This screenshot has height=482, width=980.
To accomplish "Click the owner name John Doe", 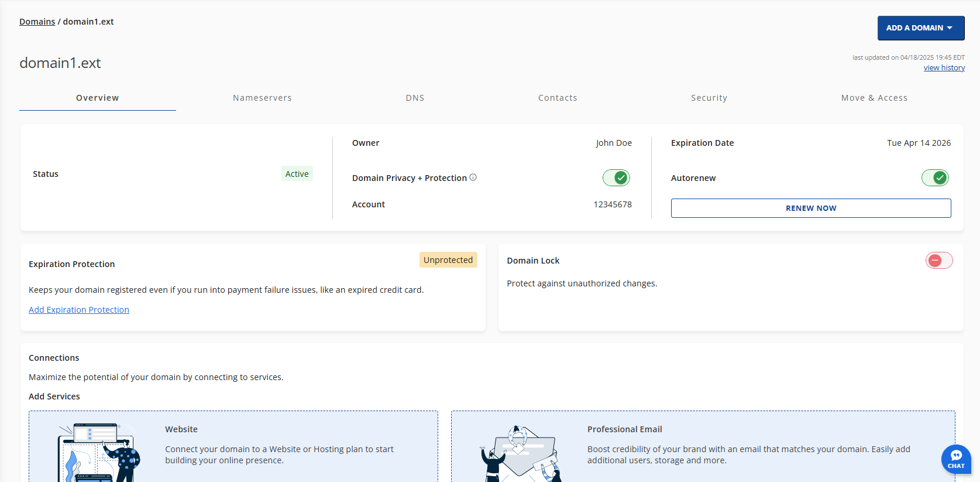I will tap(614, 143).
